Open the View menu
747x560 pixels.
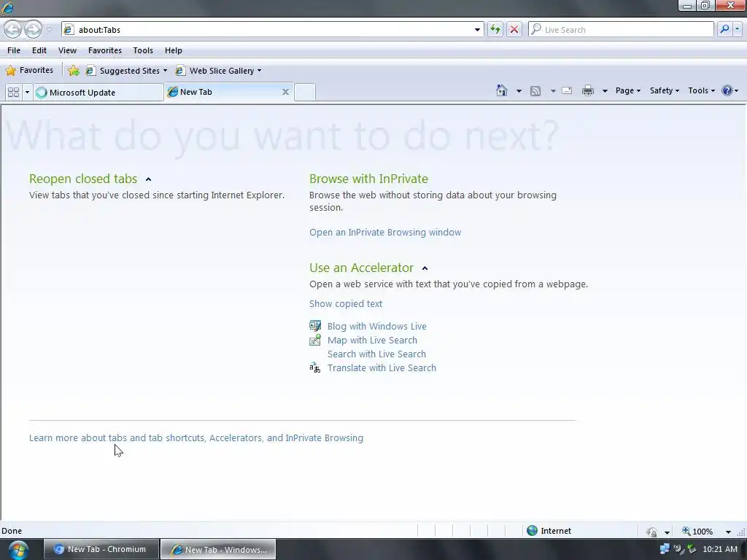[67, 50]
